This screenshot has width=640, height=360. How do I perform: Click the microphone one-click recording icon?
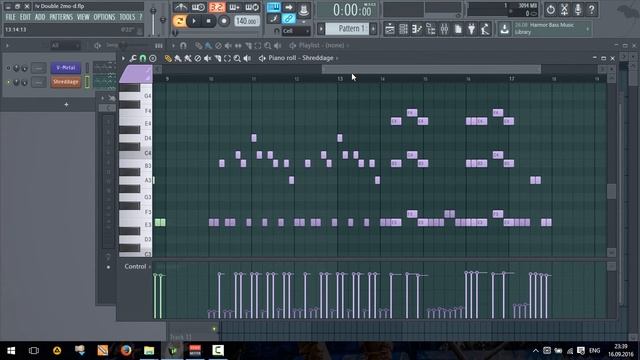coord(578,9)
